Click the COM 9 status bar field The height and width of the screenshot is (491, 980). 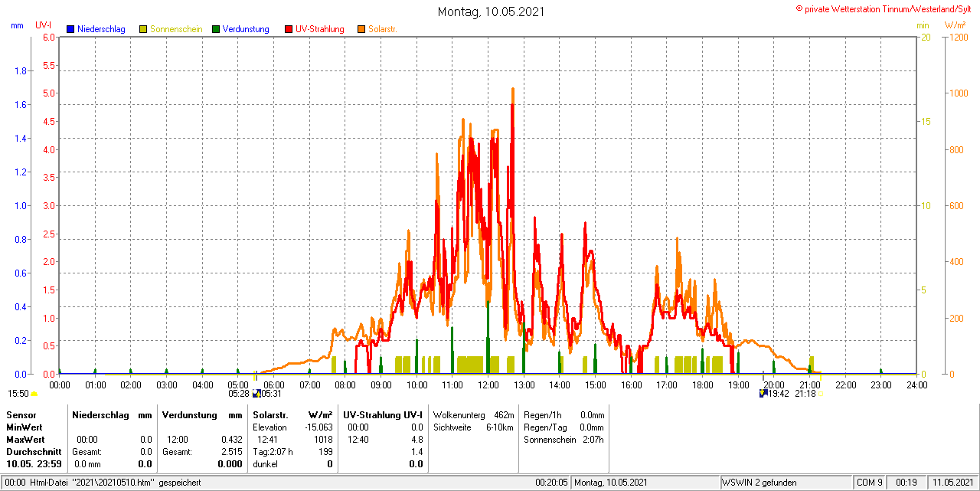click(x=870, y=483)
